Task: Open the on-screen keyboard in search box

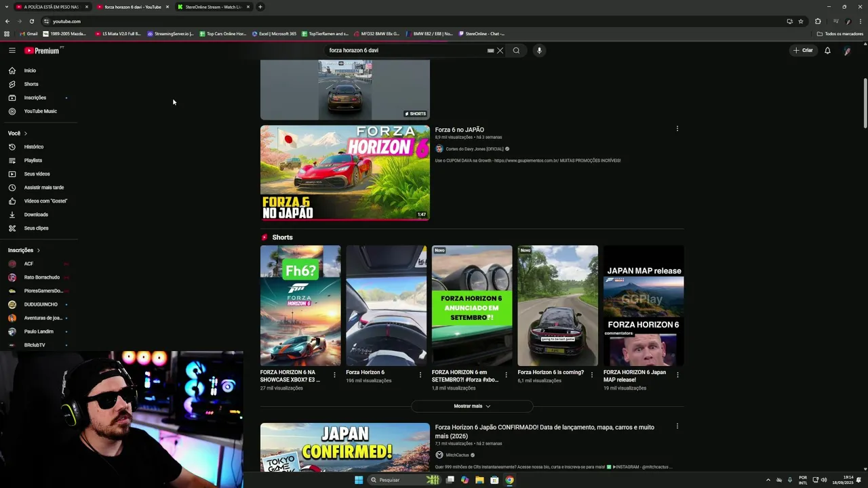Action: 490,50
